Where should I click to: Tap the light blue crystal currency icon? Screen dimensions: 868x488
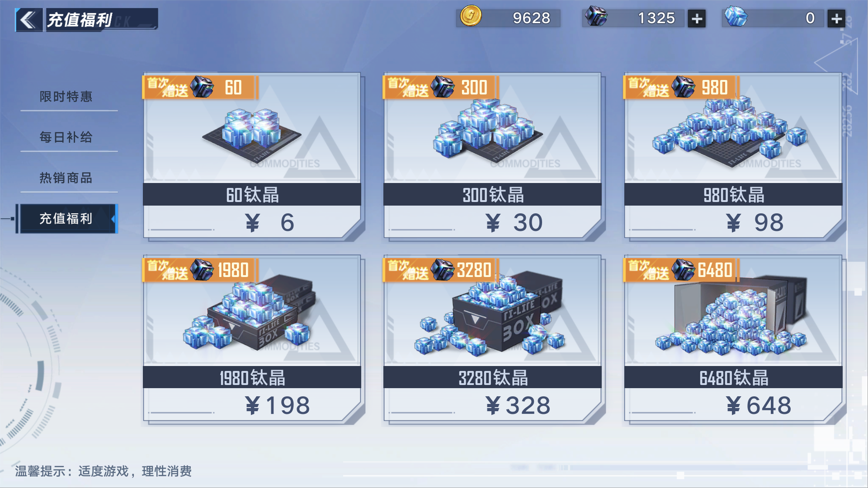[x=736, y=16]
